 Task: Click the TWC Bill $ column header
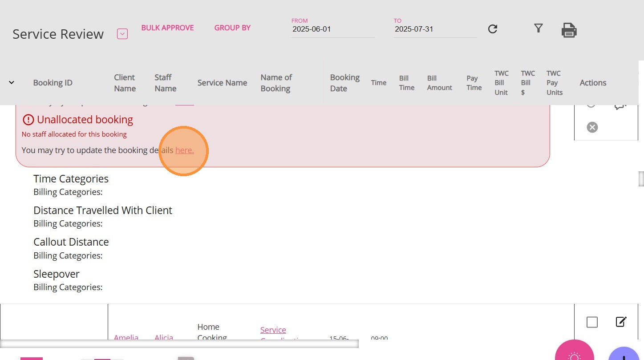coord(528,83)
